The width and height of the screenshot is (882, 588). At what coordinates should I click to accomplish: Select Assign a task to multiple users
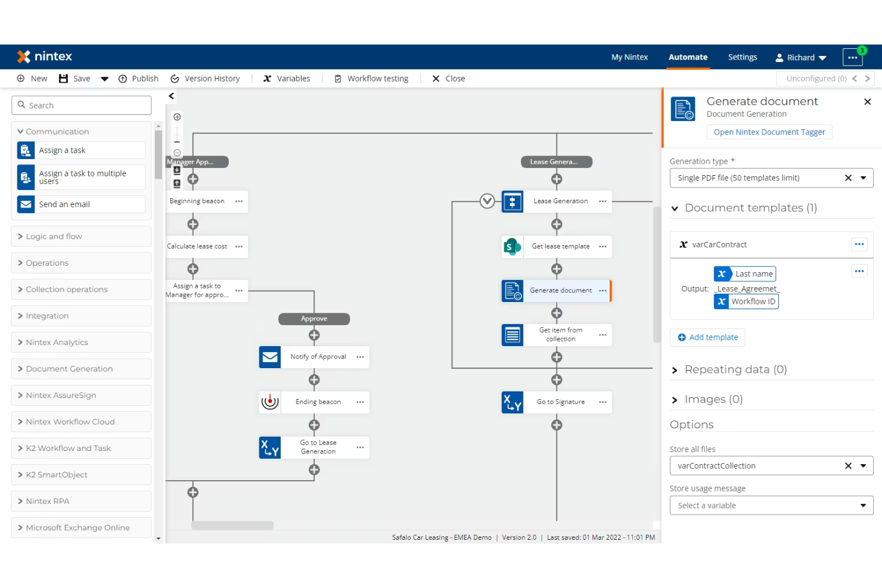pos(81,178)
